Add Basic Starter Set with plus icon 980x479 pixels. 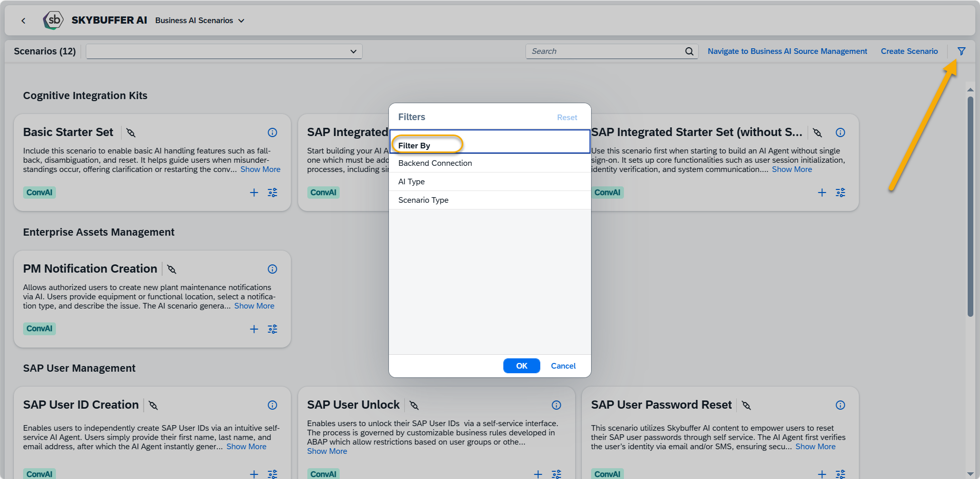[254, 193]
